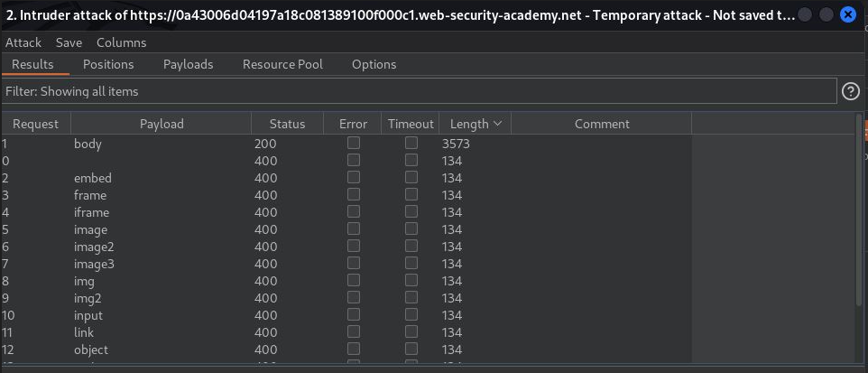Switch to the Positions tab

pyautogui.click(x=108, y=64)
